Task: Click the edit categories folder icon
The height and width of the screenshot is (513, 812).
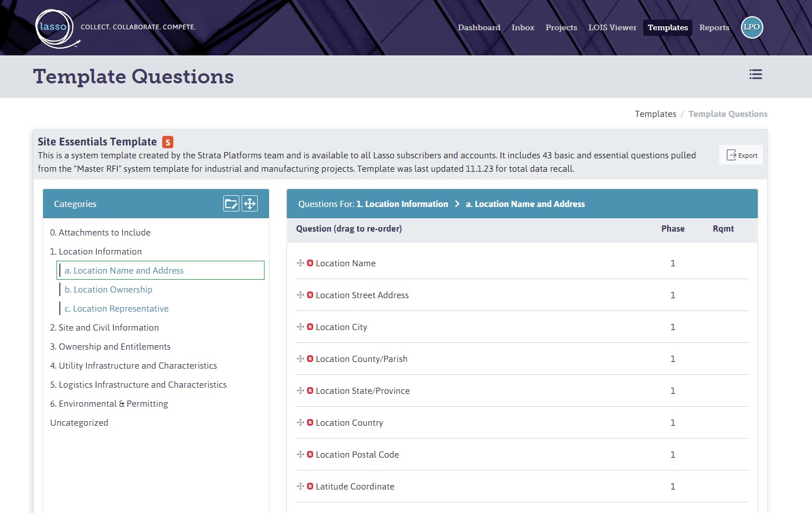Action: coord(231,203)
